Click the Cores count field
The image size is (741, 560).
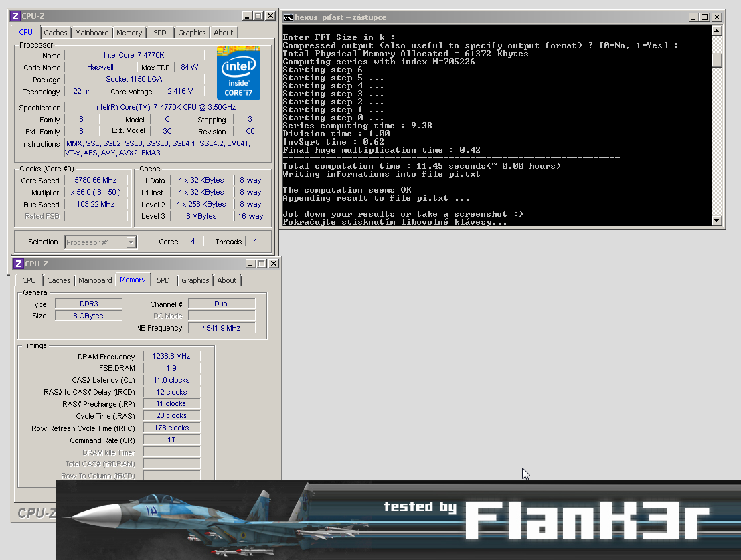tap(193, 242)
